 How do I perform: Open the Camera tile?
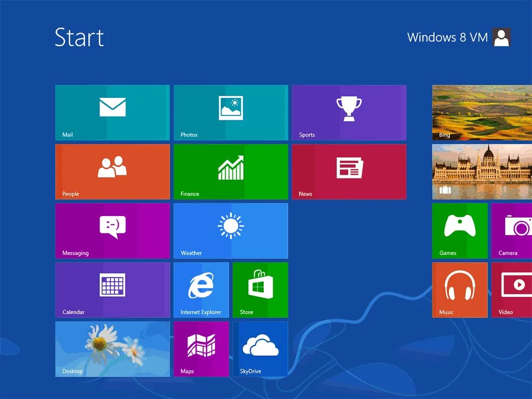512,231
